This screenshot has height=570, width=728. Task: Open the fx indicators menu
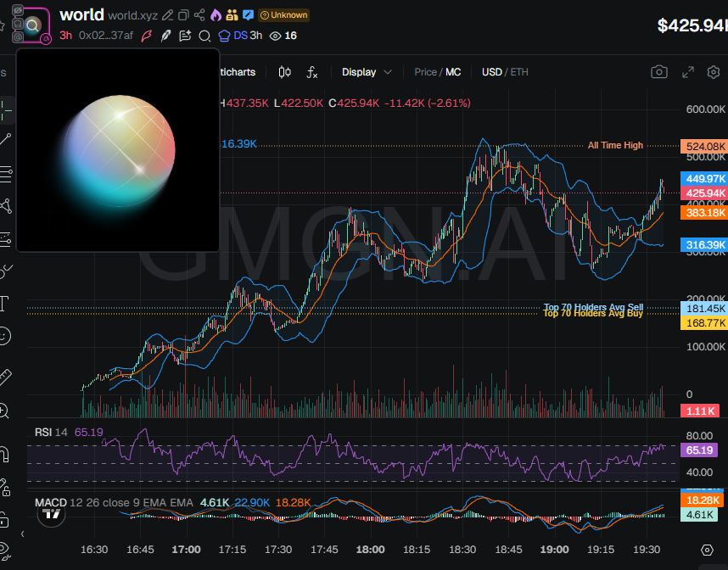(x=312, y=72)
